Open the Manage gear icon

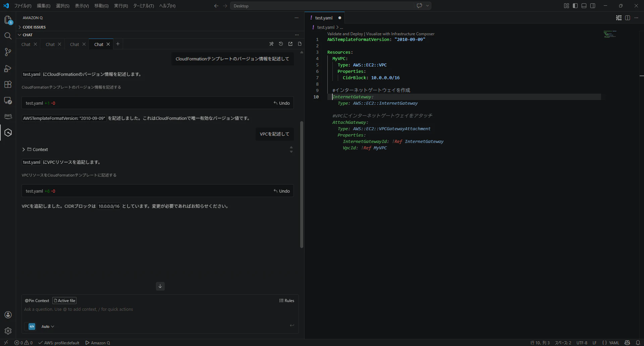(x=8, y=331)
